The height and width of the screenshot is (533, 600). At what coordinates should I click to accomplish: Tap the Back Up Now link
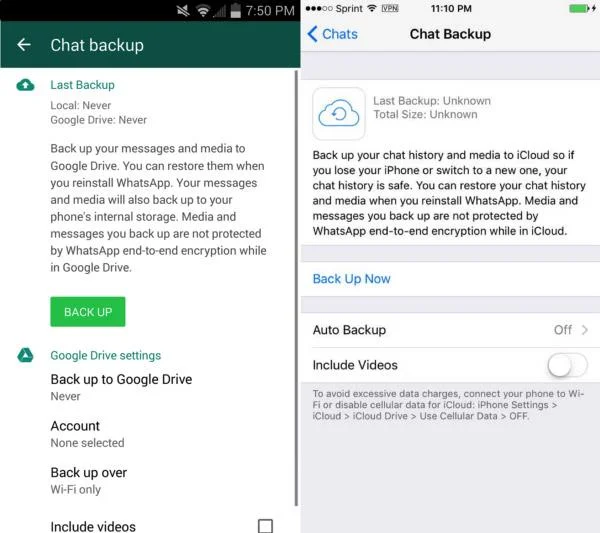coord(351,279)
